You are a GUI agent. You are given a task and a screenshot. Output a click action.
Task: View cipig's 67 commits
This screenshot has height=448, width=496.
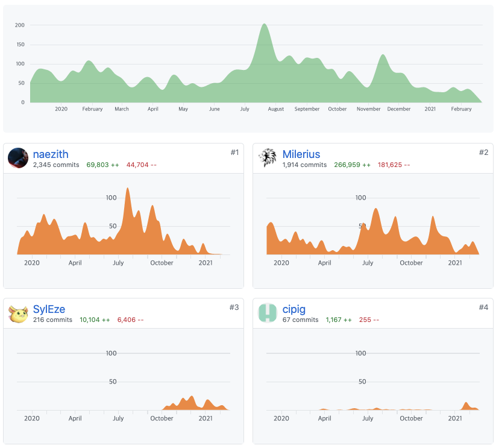coord(300,320)
